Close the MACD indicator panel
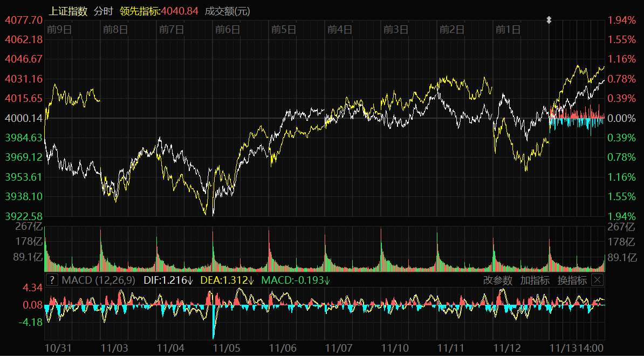 (597, 280)
